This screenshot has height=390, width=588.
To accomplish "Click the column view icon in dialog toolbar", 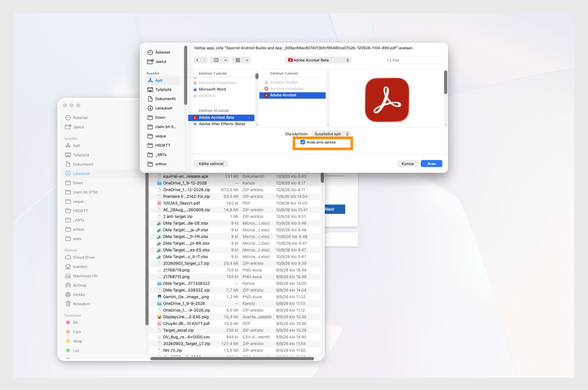I will (x=216, y=60).
